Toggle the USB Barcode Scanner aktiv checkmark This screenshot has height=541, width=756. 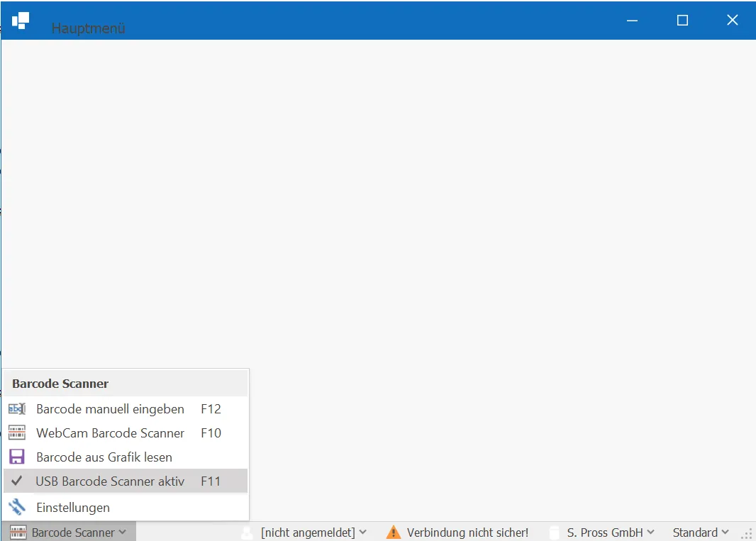pyautogui.click(x=17, y=481)
